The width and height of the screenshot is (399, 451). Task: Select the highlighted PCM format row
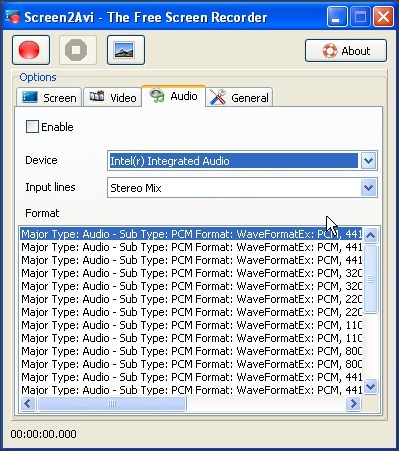pos(191,234)
